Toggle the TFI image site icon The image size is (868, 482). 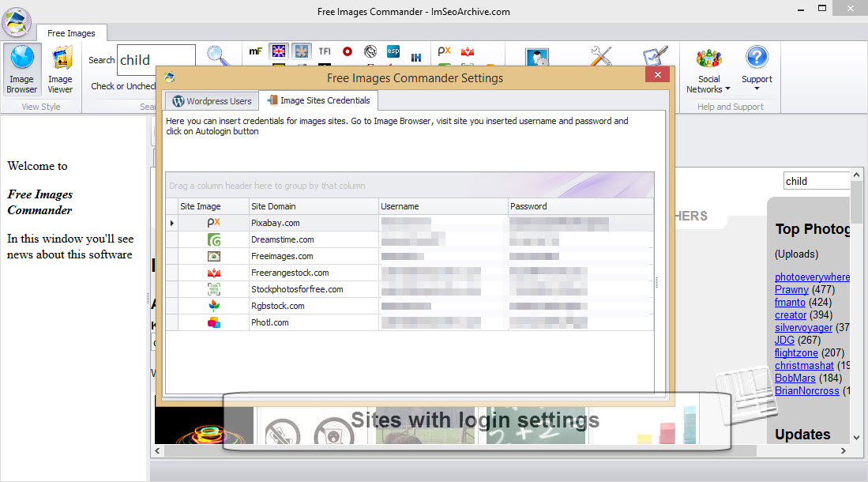(x=325, y=51)
